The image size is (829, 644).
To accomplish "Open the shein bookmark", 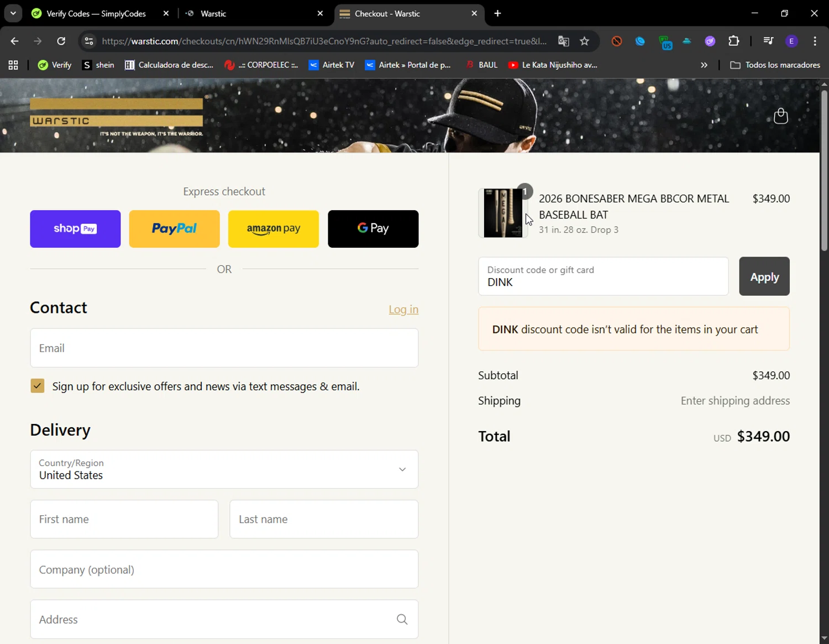I will (98, 65).
